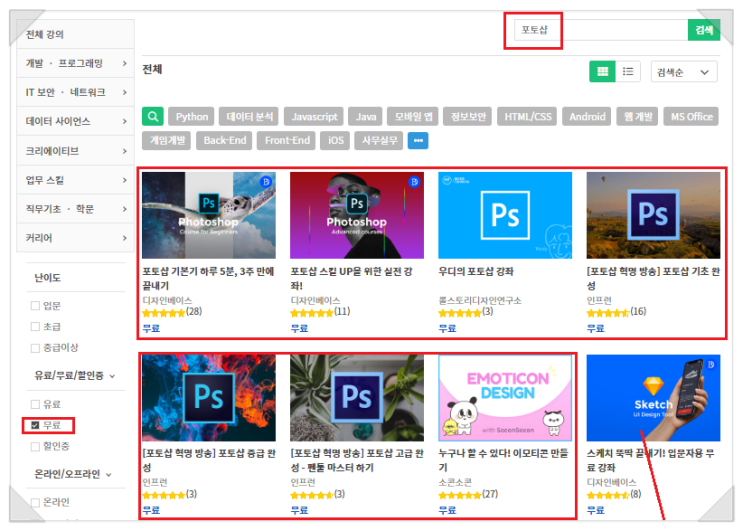Select the Python tag
The width and height of the screenshot is (743, 531).
(x=191, y=117)
